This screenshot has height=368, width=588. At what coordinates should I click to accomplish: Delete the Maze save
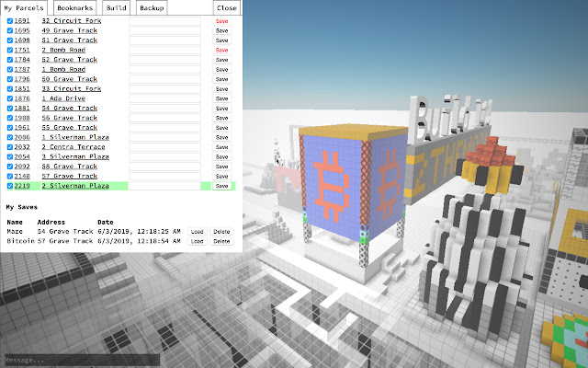tap(221, 232)
